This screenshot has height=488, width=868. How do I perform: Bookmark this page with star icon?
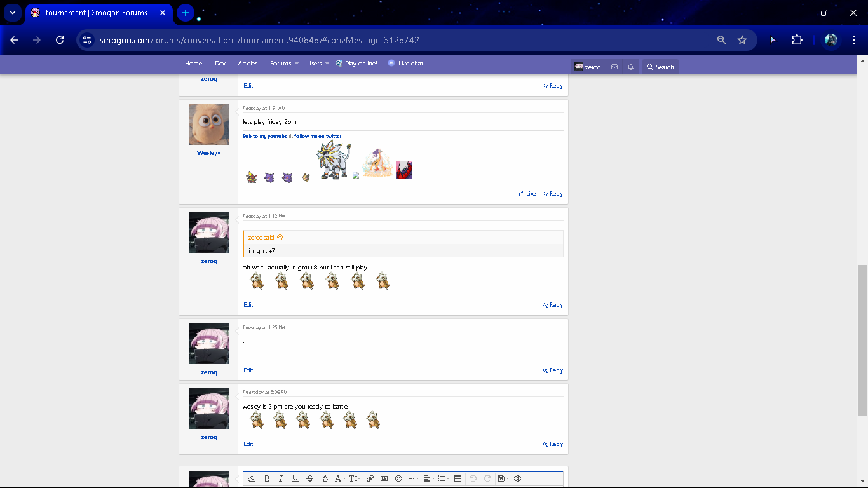742,40
